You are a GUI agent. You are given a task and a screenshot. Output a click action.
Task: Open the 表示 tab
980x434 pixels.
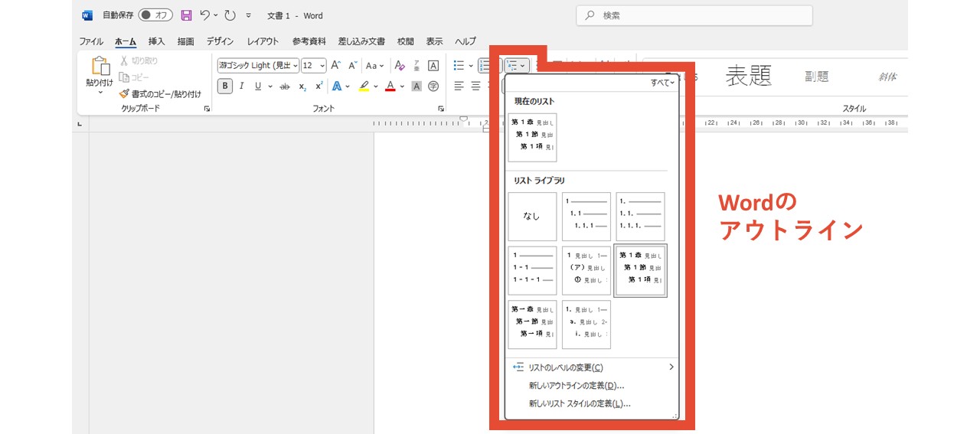[x=434, y=41]
